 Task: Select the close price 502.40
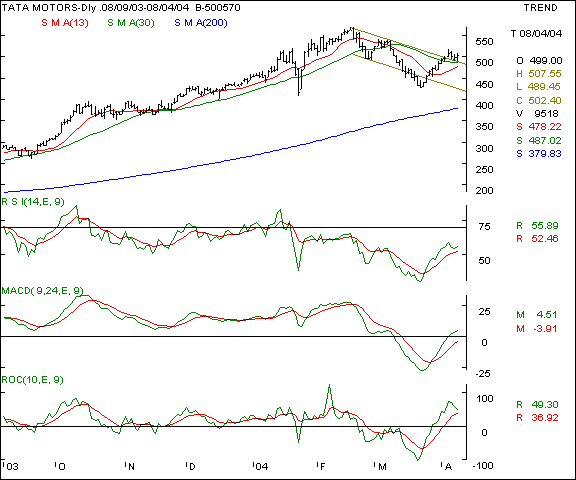[x=545, y=100]
